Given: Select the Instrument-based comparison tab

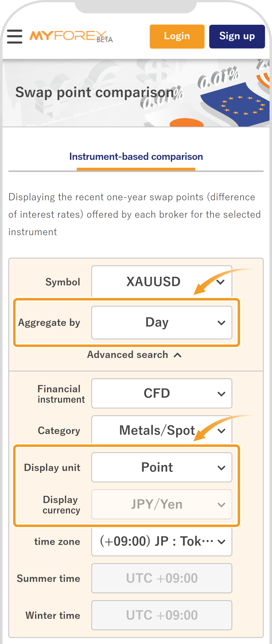Looking at the screenshot, I should [x=136, y=157].
